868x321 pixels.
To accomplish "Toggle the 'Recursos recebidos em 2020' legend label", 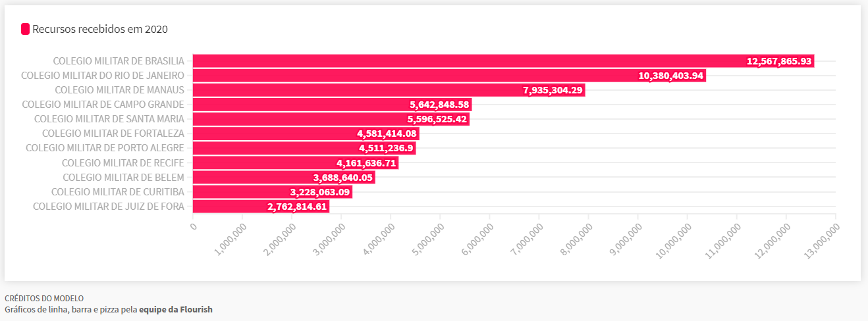I will 100,29.
